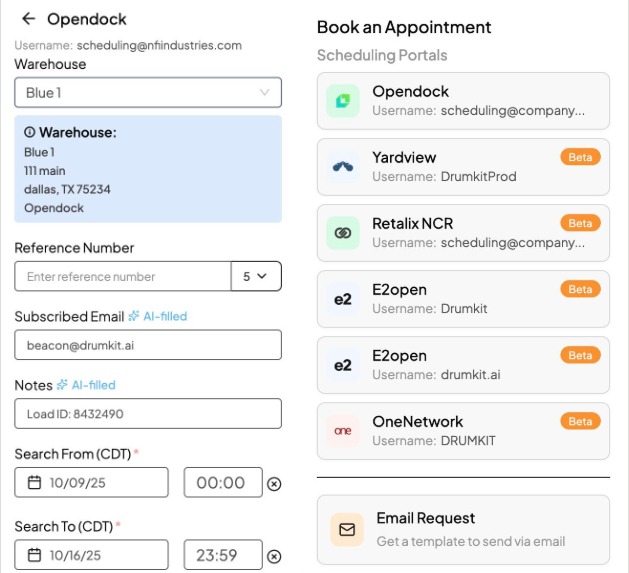This screenshot has height=573, width=629.
Task: Click the 'dallas, TX 75234' address line
Action: coord(67,189)
